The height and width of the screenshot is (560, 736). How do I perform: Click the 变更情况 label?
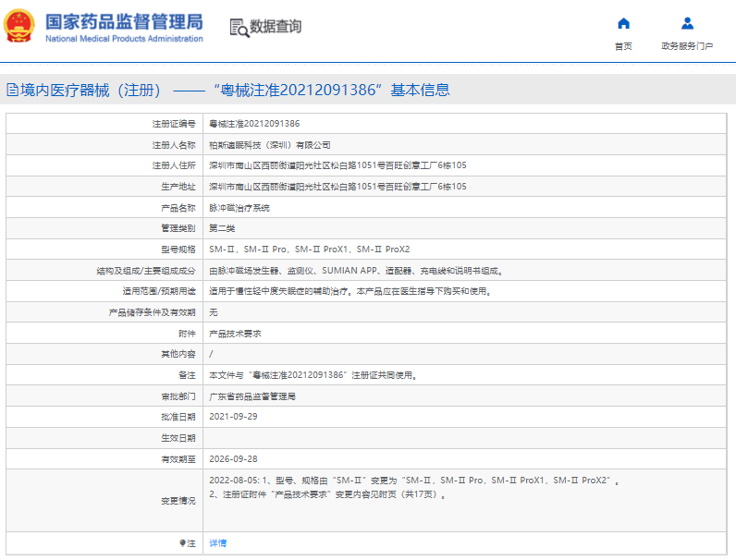coord(178,501)
